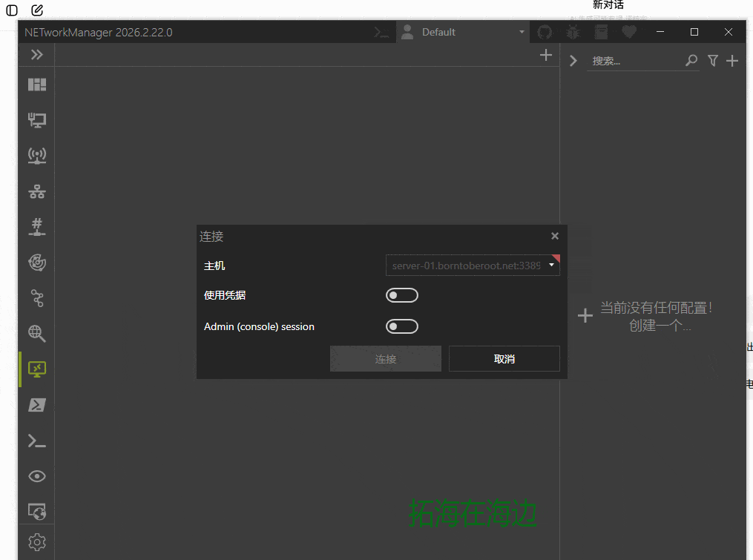Open the Network Interface tool

click(x=37, y=120)
